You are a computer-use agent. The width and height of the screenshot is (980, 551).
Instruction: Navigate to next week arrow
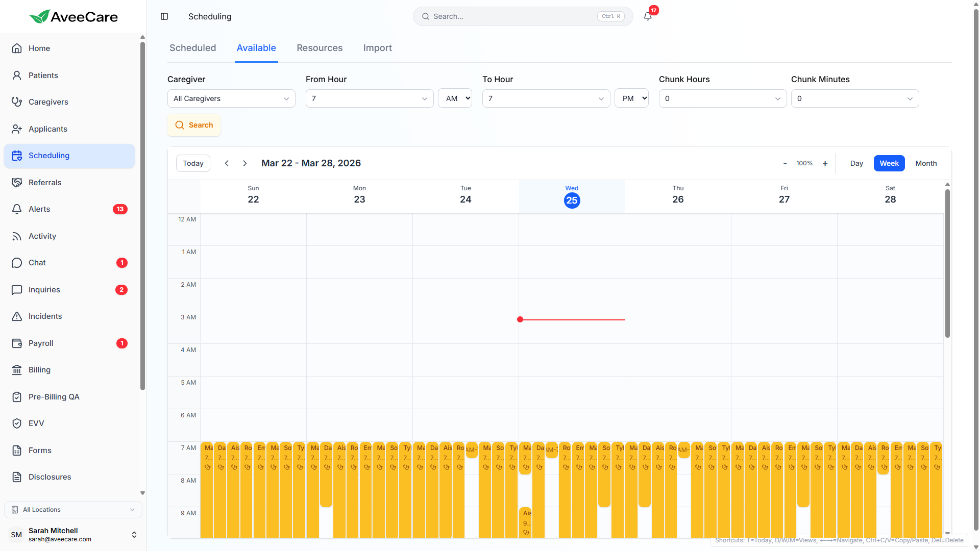point(245,163)
